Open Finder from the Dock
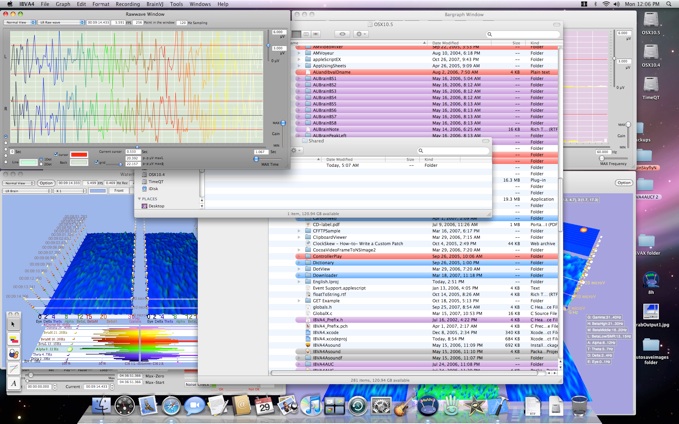Image resolution: width=679 pixels, height=424 pixels. pyautogui.click(x=102, y=406)
